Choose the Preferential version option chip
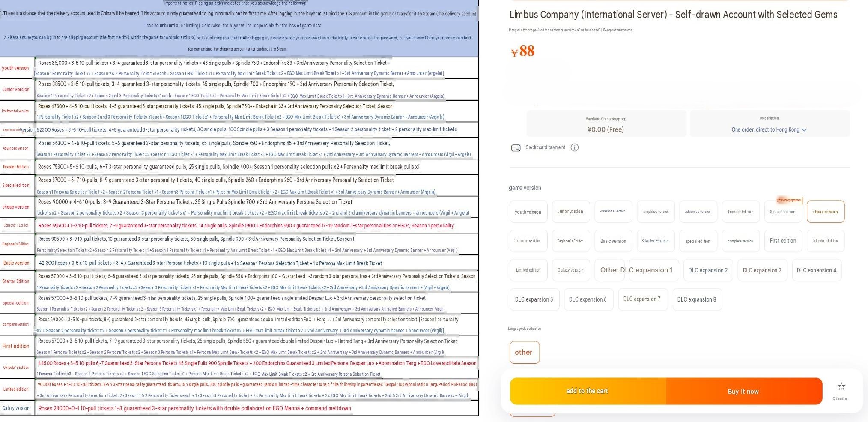 tap(613, 212)
